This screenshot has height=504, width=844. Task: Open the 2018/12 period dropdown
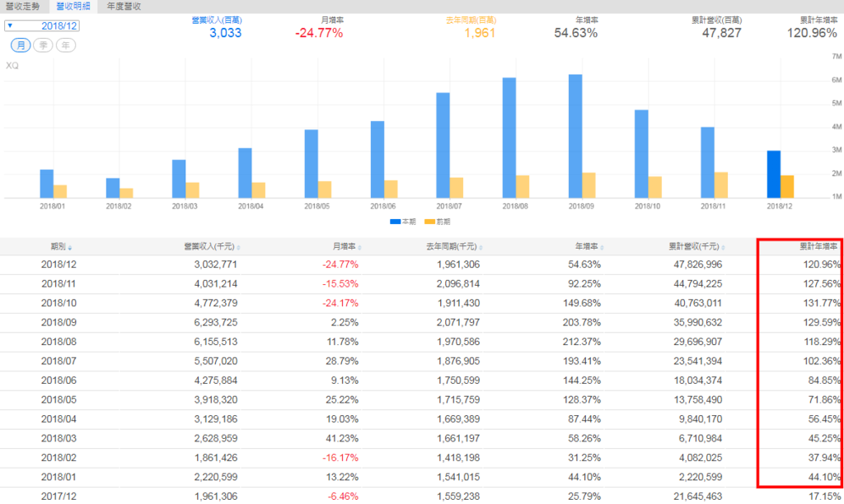click(42, 26)
